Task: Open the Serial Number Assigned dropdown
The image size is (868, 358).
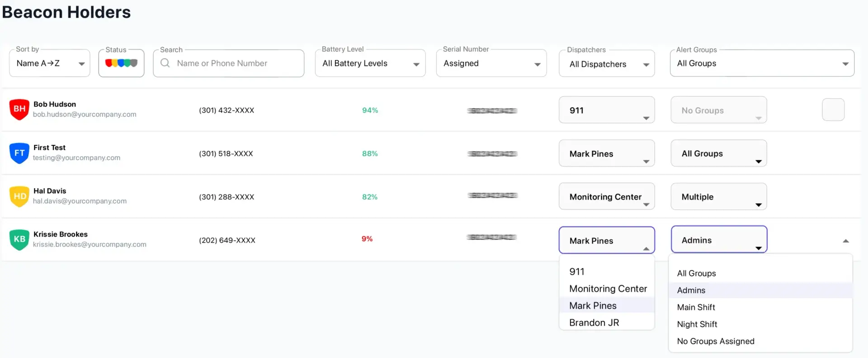Action: coord(491,63)
